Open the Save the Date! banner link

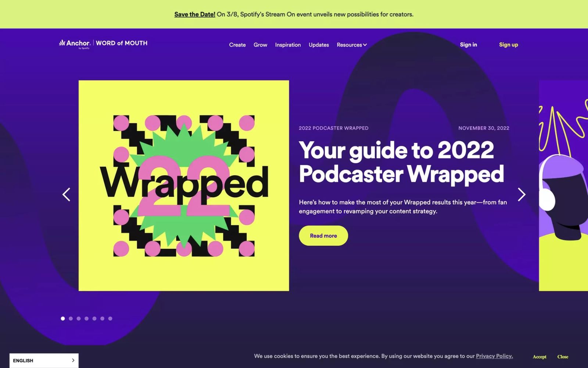195,14
